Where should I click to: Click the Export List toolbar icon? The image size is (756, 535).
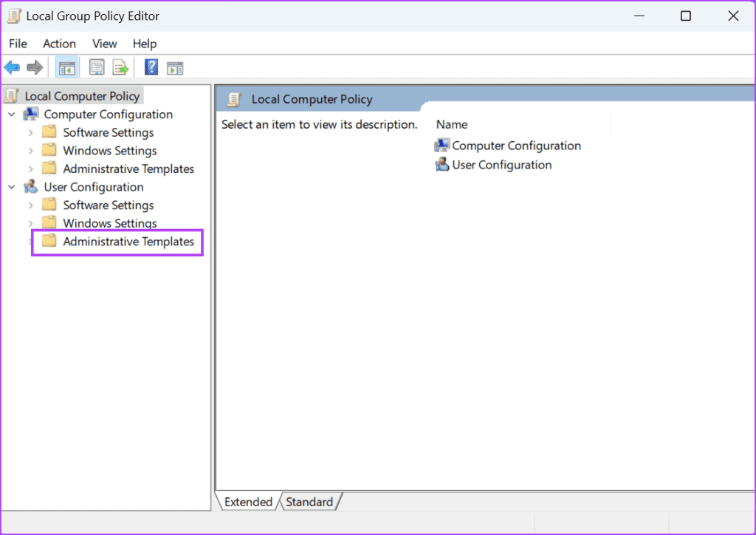(120, 67)
